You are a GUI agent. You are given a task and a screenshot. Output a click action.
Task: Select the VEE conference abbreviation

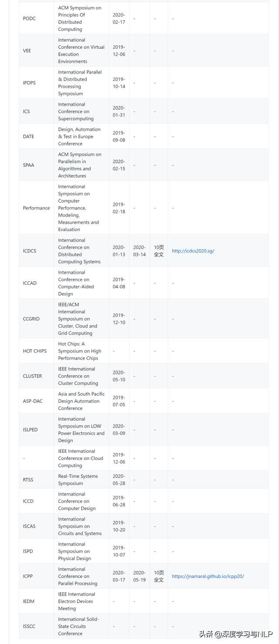pos(27,51)
